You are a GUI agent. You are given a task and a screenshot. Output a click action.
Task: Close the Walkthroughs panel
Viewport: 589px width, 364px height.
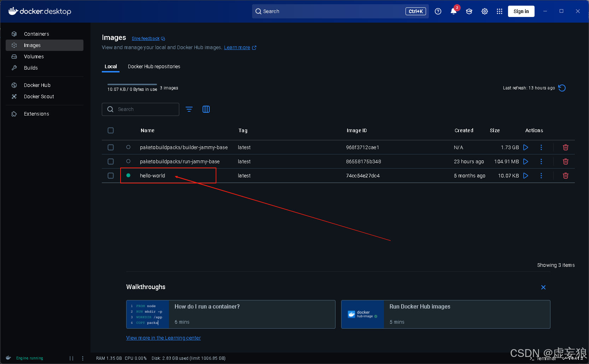click(543, 287)
